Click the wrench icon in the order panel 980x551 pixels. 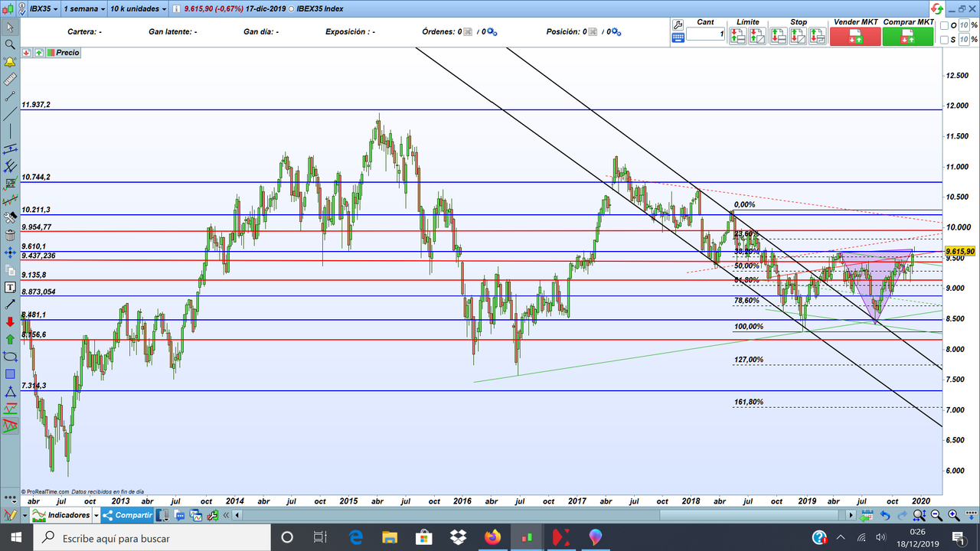point(678,24)
